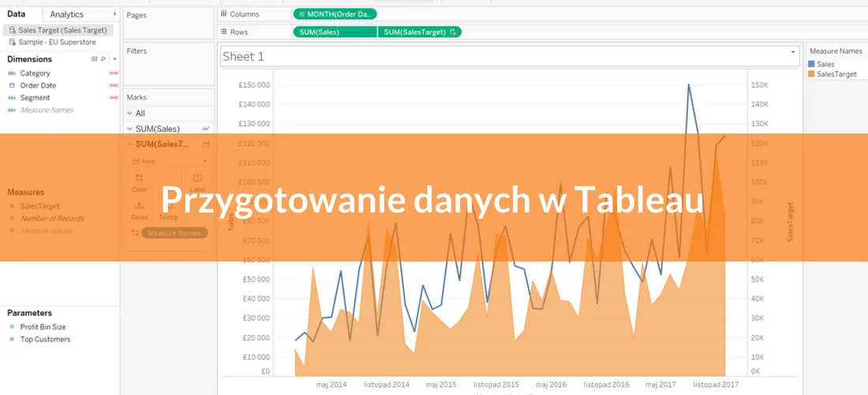The width and height of the screenshot is (868, 395).
Task: Click the Pages shelf
Action: 168,24
